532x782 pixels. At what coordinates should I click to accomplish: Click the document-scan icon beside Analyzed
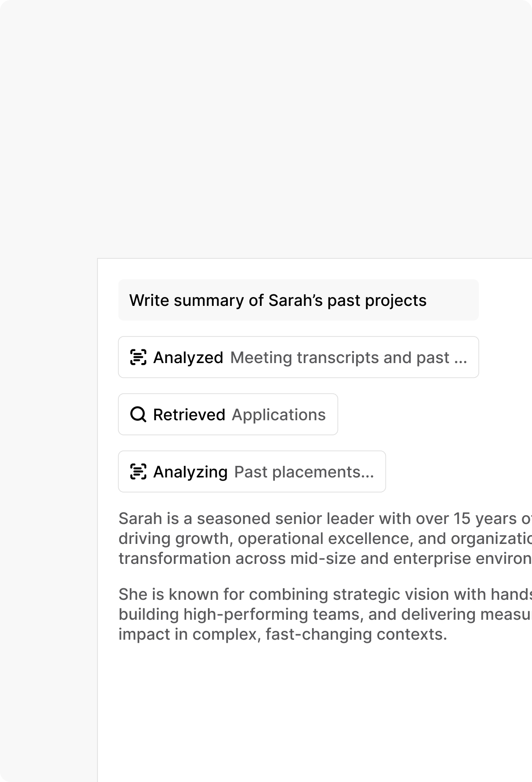pyautogui.click(x=139, y=357)
